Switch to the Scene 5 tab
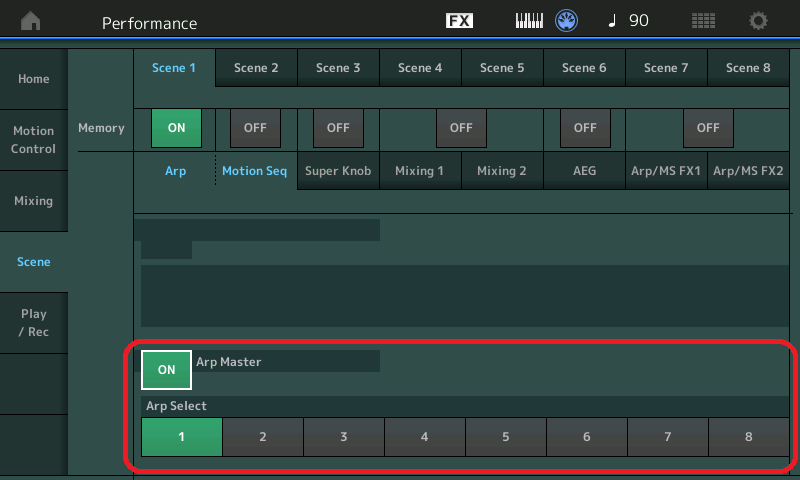The image size is (800, 480). pyautogui.click(x=502, y=68)
